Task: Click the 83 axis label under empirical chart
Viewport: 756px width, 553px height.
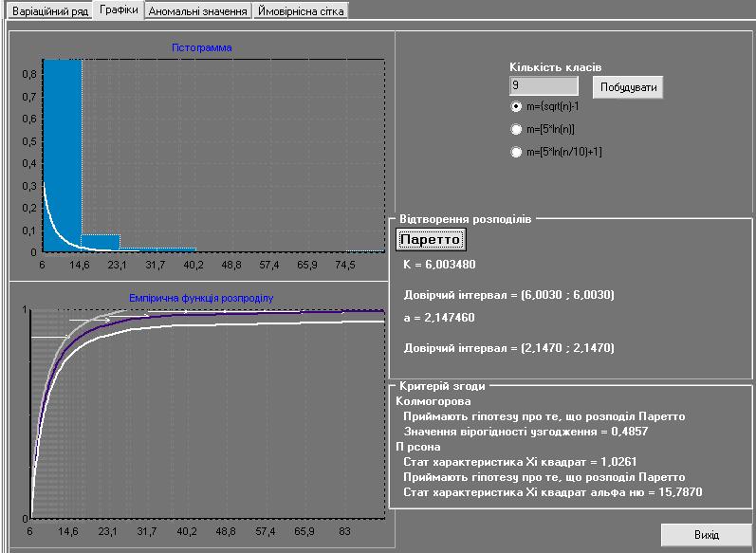Action: [344, 531]
